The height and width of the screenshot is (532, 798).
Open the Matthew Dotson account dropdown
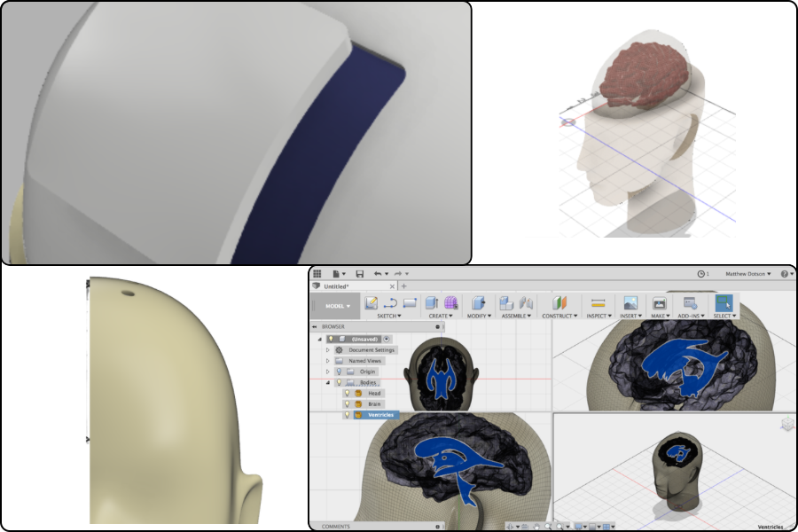(748, 274)
